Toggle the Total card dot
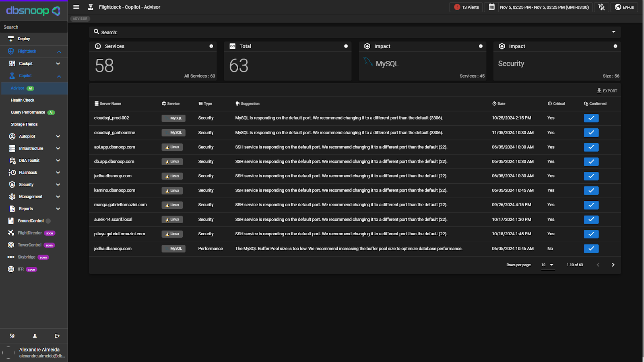The image size is (644, 362). tap(346, 46)
